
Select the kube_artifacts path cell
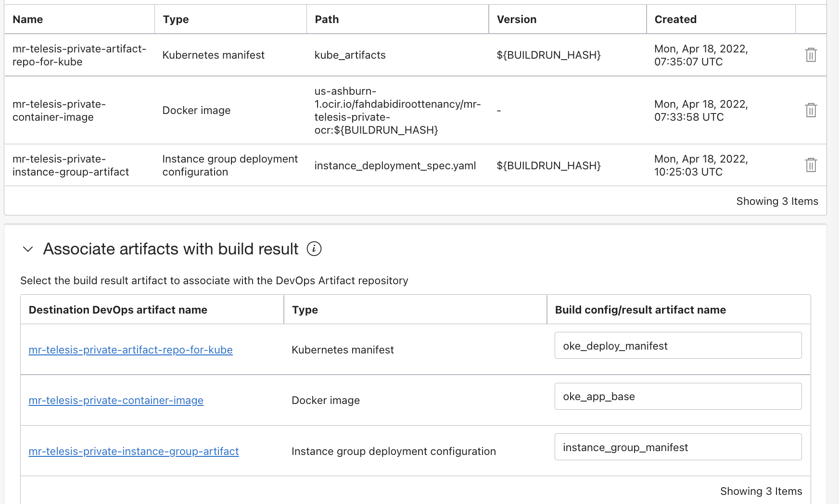click(x=350, y=55)
